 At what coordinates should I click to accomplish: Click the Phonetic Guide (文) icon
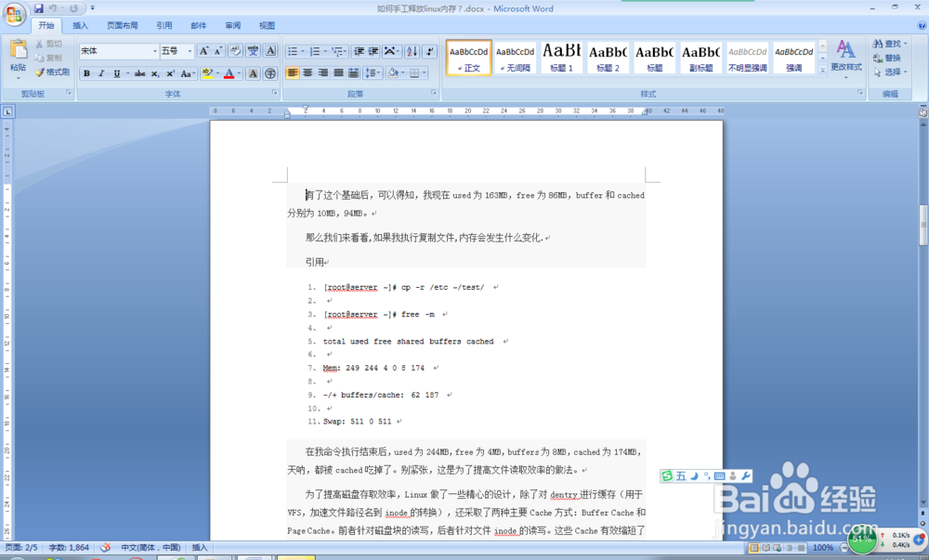tap(253, 51)
